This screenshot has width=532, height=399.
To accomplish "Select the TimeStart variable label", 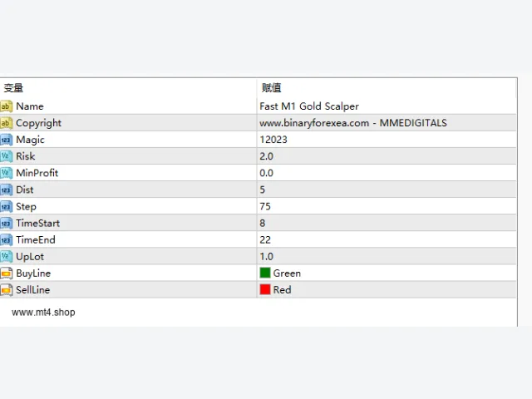I will click(x=38, y=223).
